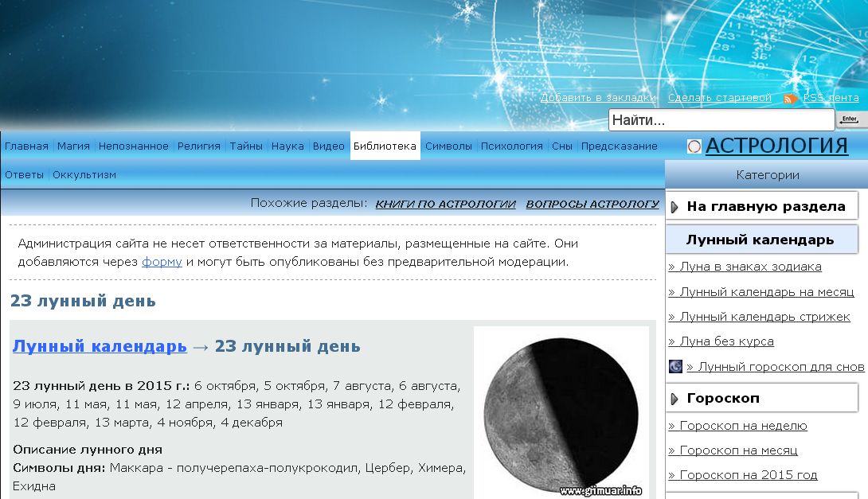Open the Символы menu item

[x=448, y=146]
